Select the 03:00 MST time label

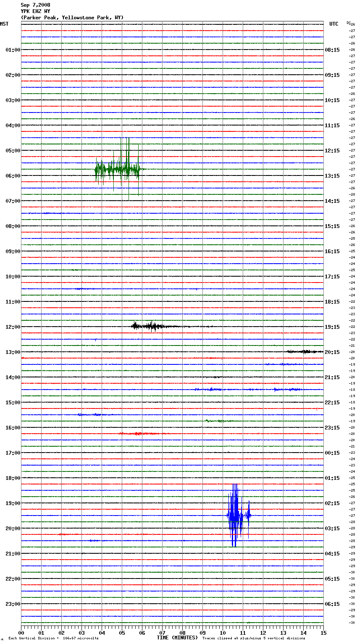(x=13, y=100)
